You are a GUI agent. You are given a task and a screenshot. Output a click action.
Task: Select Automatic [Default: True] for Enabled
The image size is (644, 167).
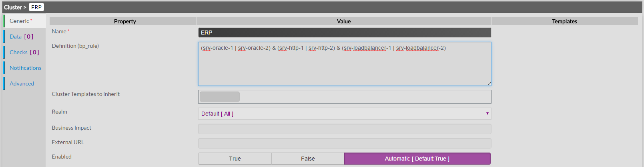[417, 159]
